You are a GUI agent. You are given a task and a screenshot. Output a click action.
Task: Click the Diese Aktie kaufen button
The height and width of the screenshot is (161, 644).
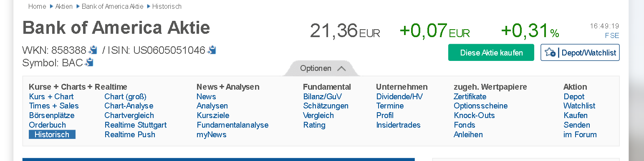[x=491, y=53]
